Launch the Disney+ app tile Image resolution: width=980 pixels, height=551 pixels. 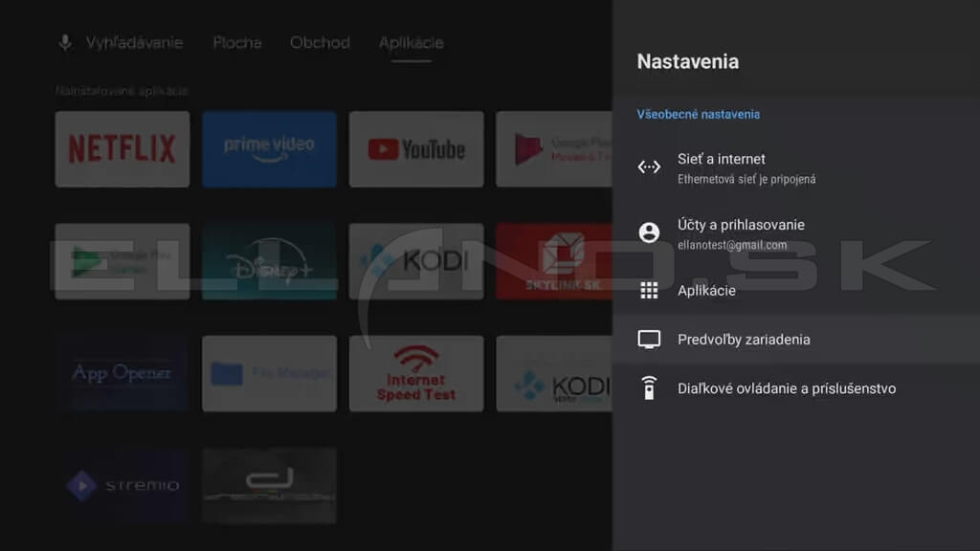coord(269,261)
